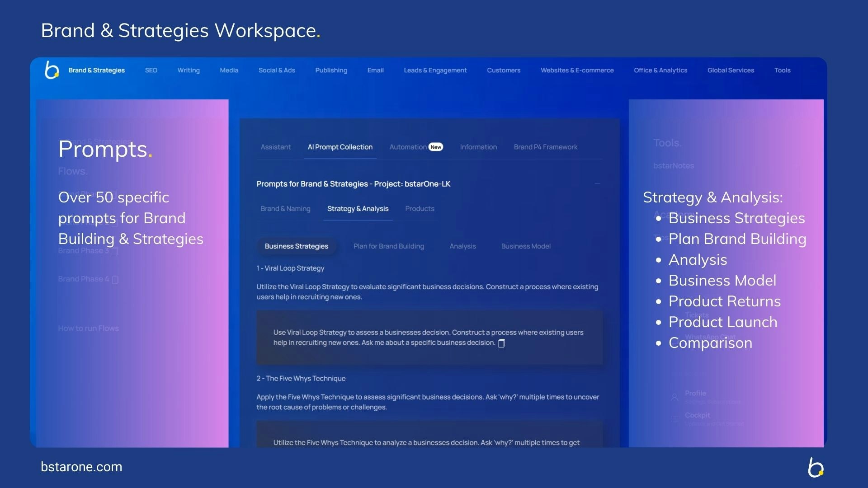The image size is (868, 488).
Task: Select the Plan for Brand Building filter
Action: (x=388, y=246)
